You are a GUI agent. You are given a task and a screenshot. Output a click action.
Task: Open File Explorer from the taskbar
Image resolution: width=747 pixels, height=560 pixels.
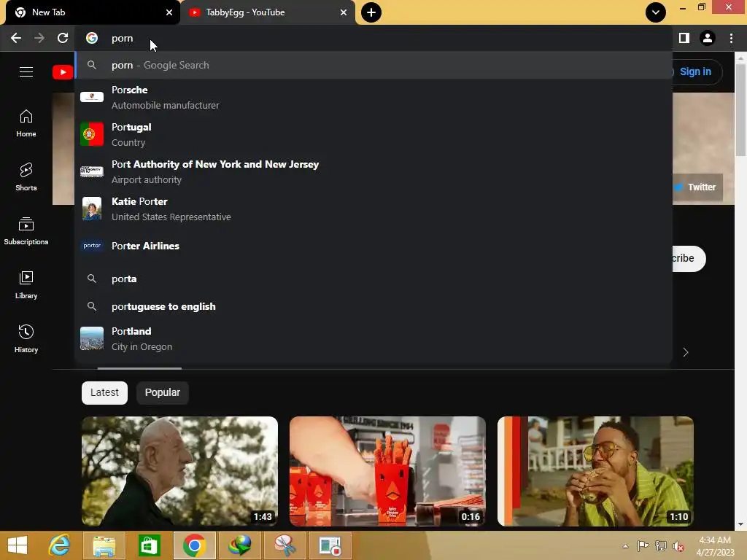tap(104, 545)
